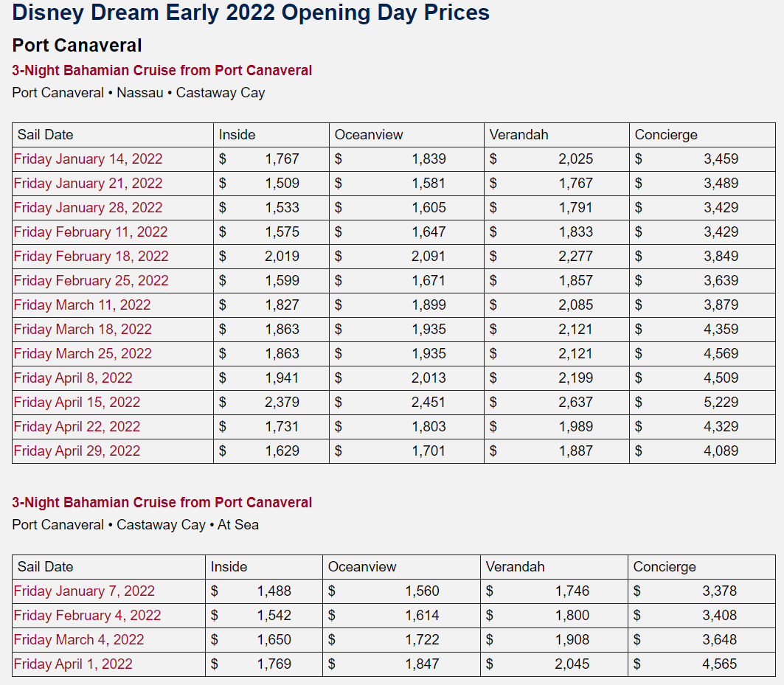This screenshot has height=685, width=784.
Task: Click the Friday January 7, 2022 link
Action: coord(84,591)
